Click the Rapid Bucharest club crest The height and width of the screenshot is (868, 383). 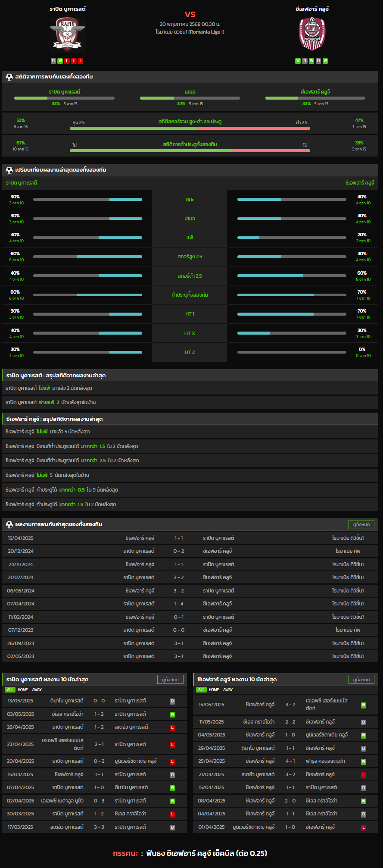67,34
